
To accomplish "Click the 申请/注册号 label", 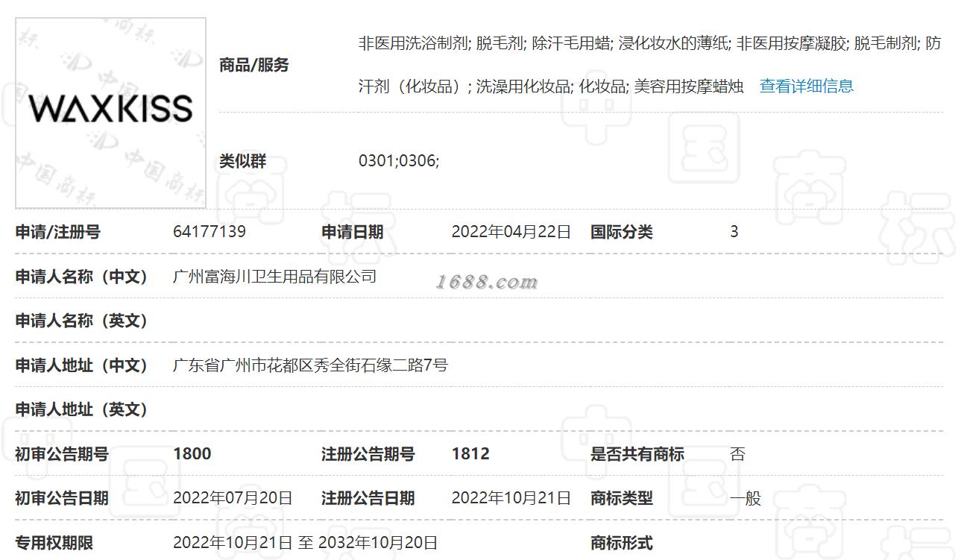I will coord(57,232).
